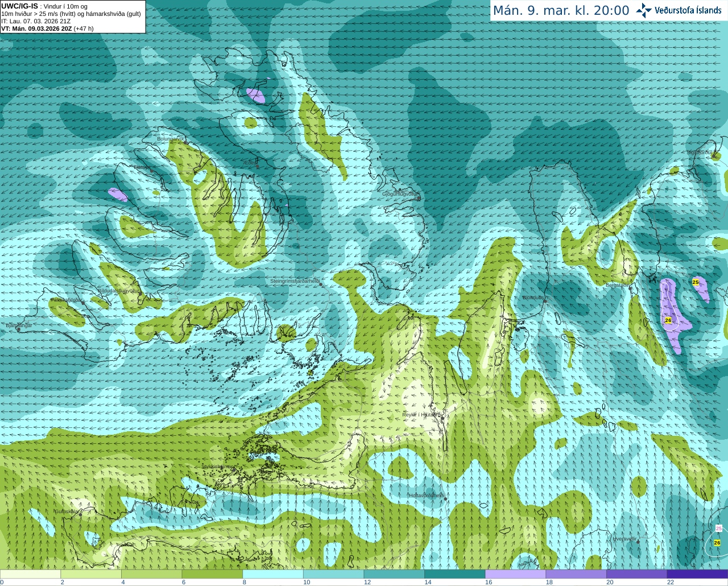728x586 pixels.
Task: Select the Bjargtangar station label
Action: (19, 325)
